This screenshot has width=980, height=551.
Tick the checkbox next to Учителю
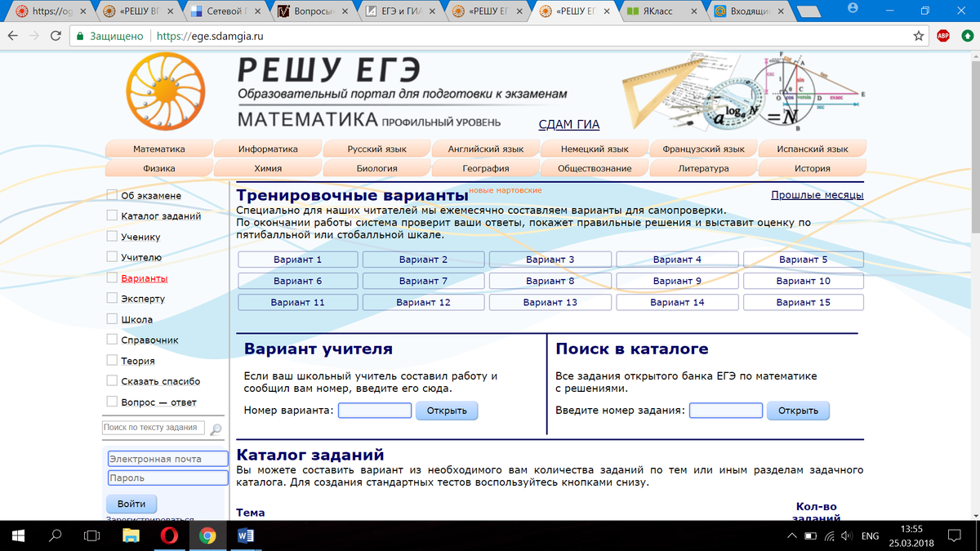113,256
